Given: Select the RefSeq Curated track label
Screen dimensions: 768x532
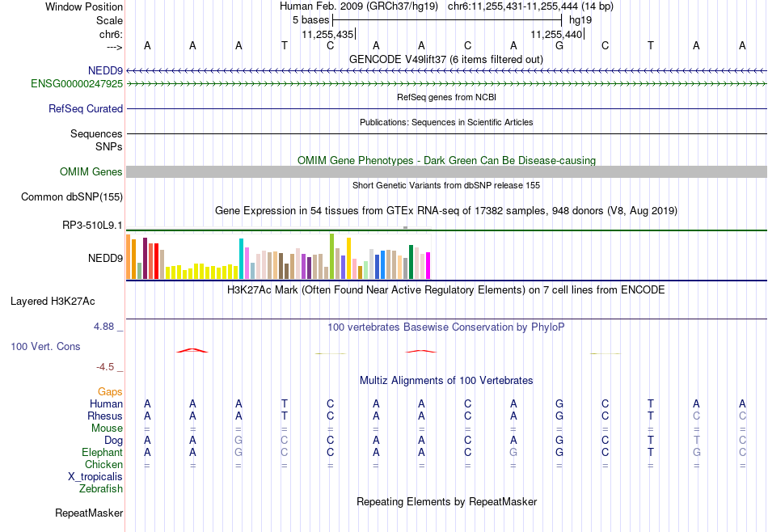Looking at the screenshot, I should [x=86, y=109].
